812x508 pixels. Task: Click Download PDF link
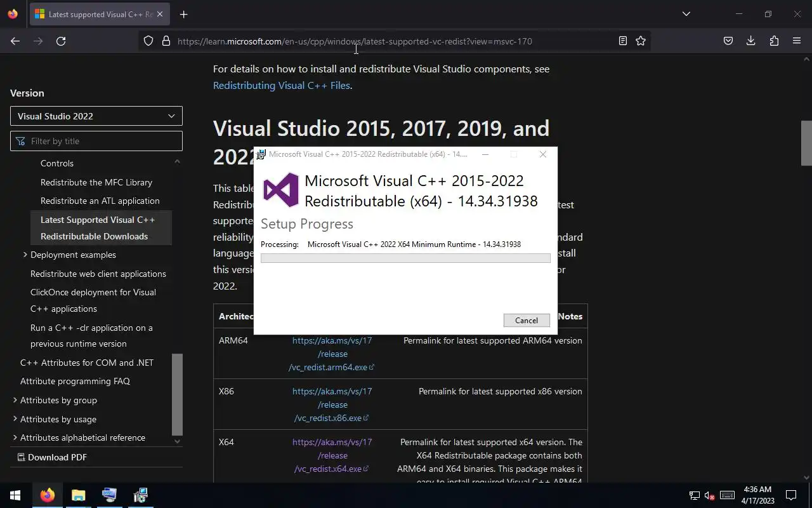coord(52,457)
